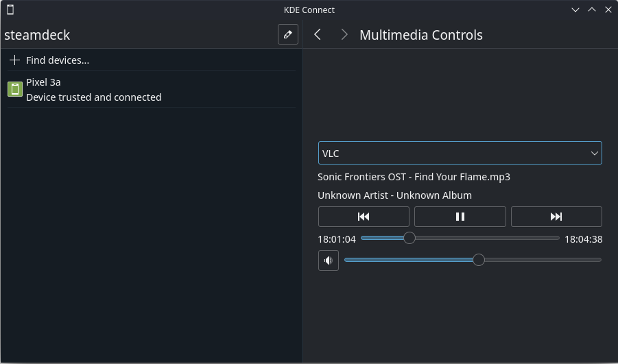This screenshot has width=618, height=364.
Task: Click the KDE Connect phone icon in titlebar
Action: 10,10
